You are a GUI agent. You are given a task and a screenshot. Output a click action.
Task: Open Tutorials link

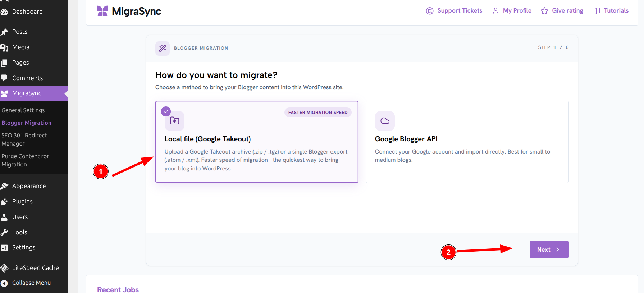tap(611, 11)
